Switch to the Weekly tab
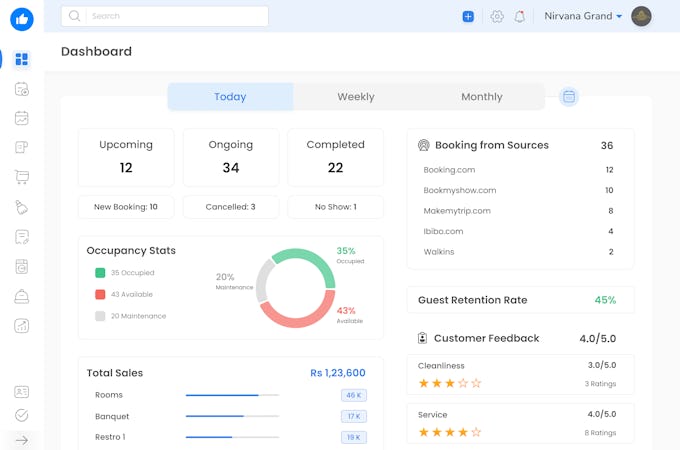This screenshot has width=680, height=450. tap(356, 97)
